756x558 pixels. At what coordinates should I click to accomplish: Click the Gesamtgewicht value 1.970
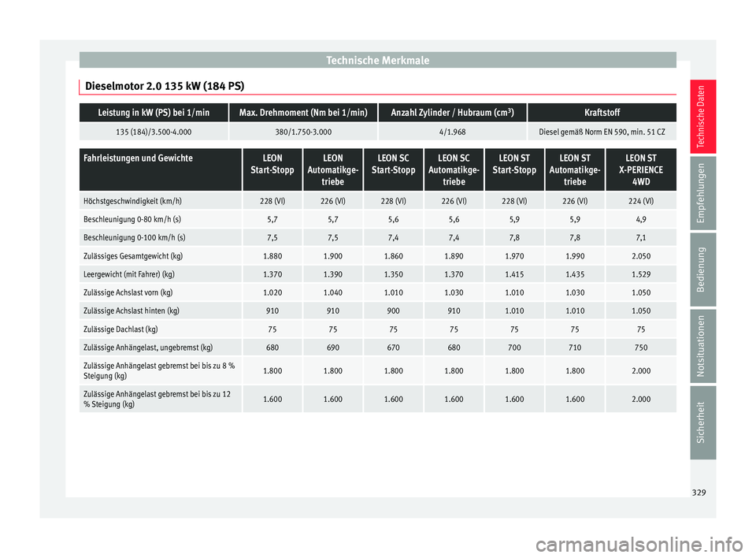coord(514,256)
